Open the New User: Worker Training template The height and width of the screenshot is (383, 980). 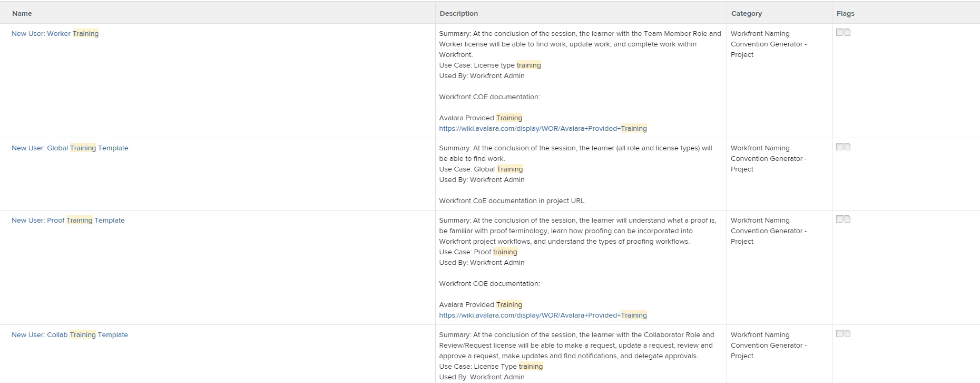[55, 34]
